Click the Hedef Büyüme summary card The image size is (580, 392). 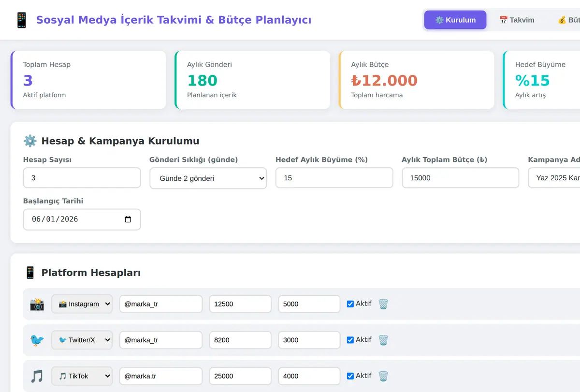click(541, 80)
